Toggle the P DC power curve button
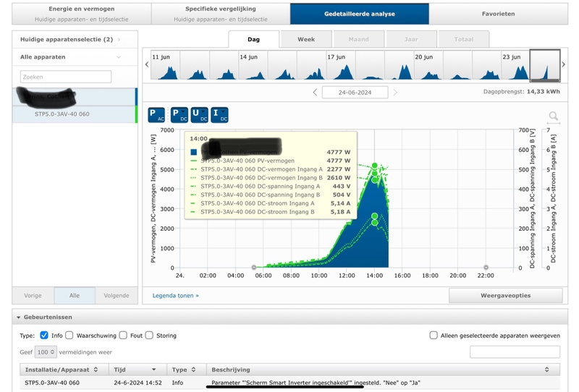Screen dimensions: 579x392 (179, 115)
